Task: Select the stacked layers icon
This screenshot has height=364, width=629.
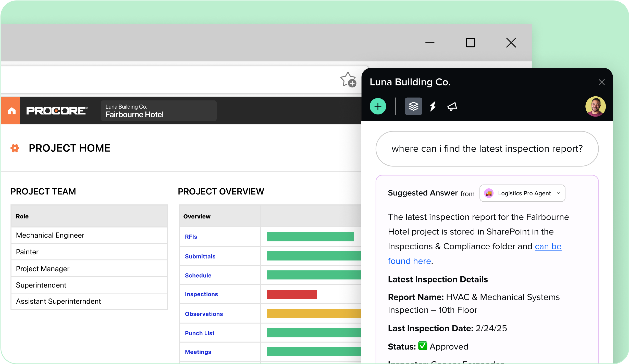Action: click(413, 106)
